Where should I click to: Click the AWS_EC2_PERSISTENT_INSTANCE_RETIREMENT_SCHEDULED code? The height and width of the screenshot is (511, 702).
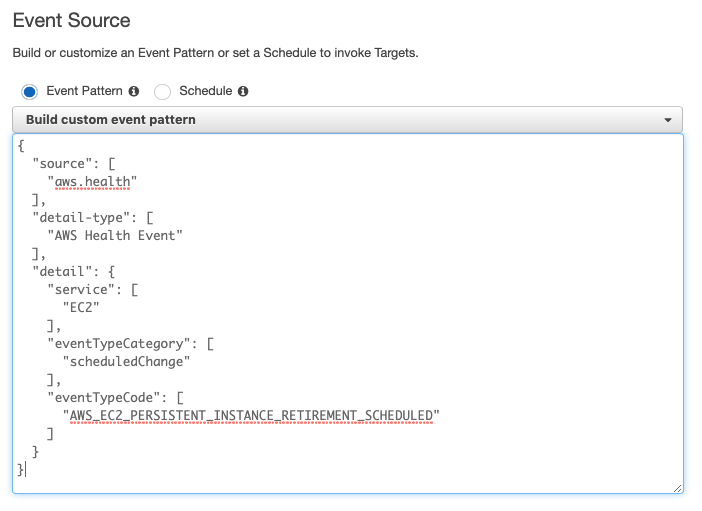251,415
